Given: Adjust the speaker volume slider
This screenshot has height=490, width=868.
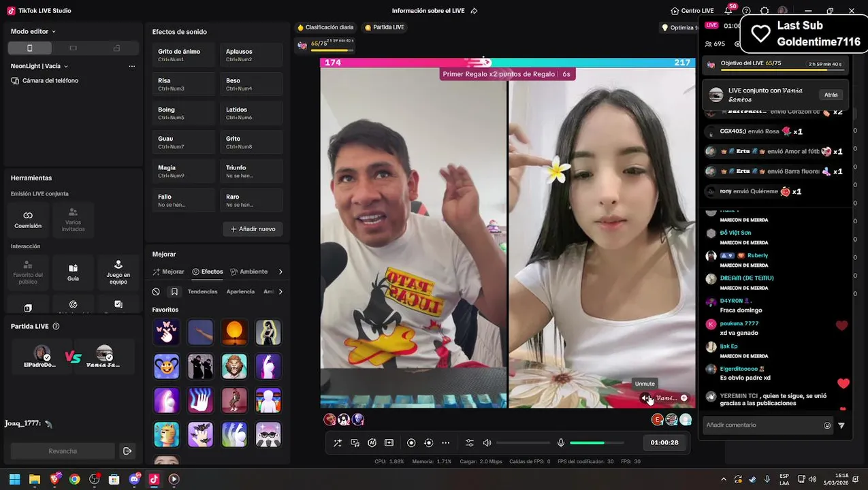Looking at the screenshot, I should tap(523, 443).
